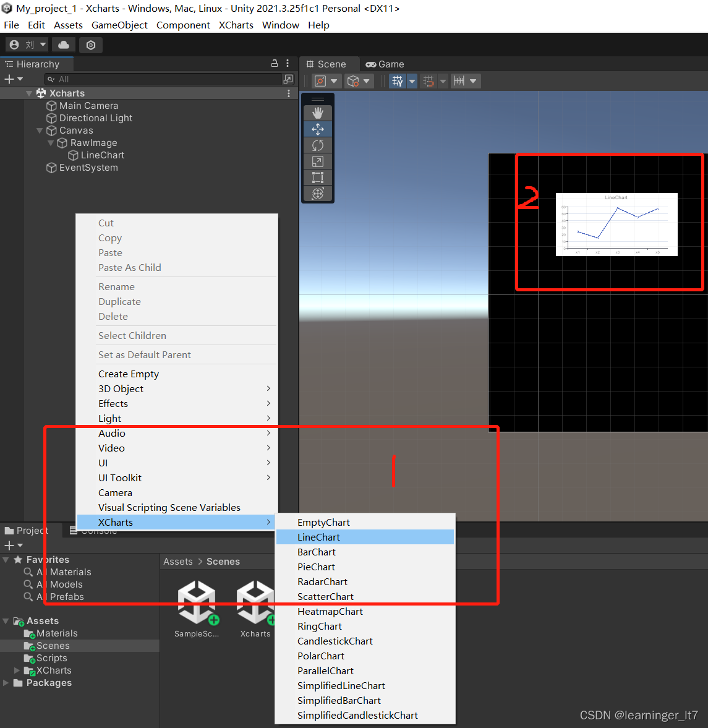Screen dimensions: 708x728
Task: Expand the Packages folder
Action: point(6,683)
